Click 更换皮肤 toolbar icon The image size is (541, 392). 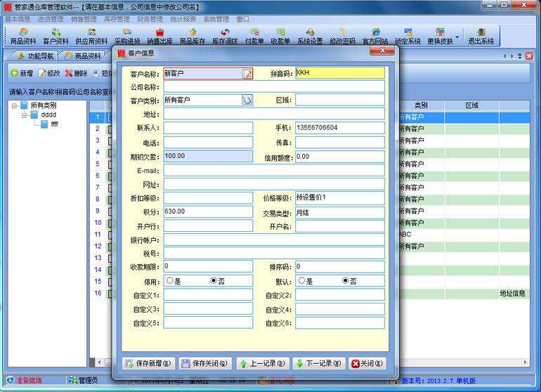[440, 37]
